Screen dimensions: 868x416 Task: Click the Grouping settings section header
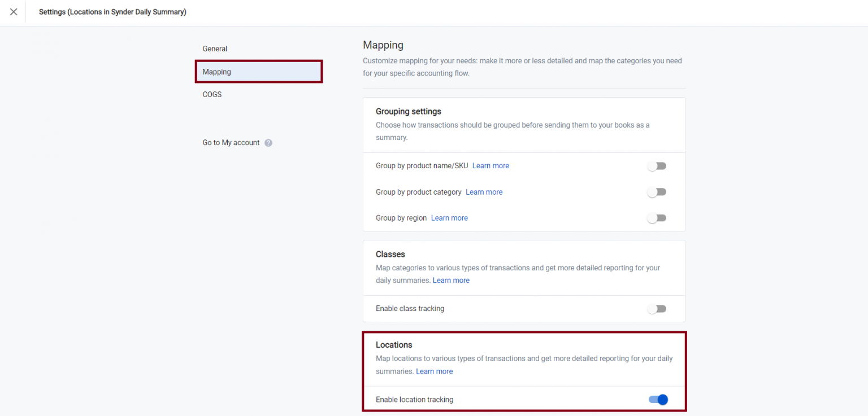pos(409,111)
